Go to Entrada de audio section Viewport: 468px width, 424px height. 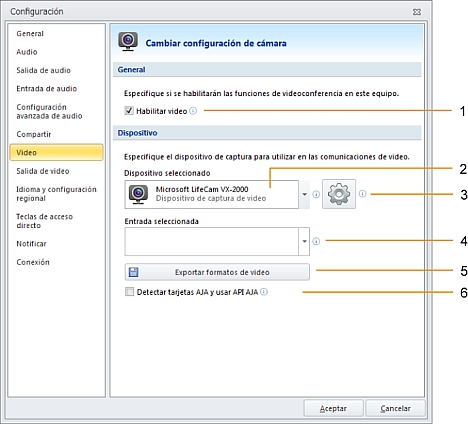pyautogui.click(x=47, y=89)
